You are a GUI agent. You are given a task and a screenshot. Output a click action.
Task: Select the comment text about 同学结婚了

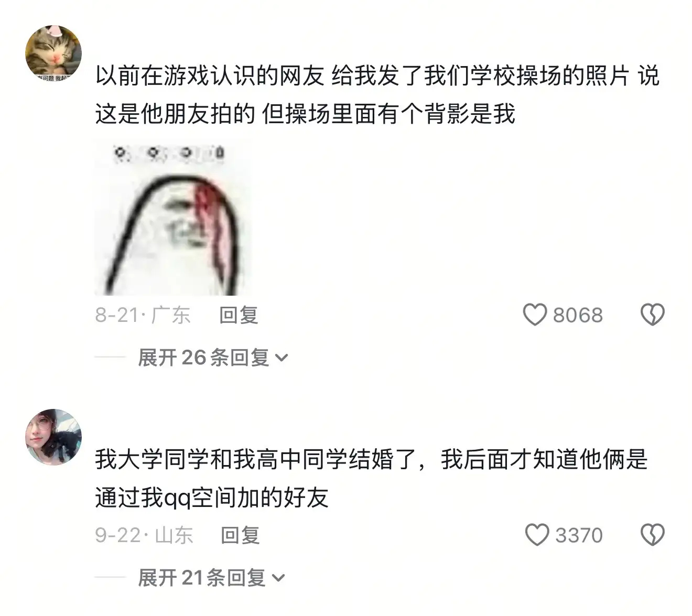tap(371, 479)
